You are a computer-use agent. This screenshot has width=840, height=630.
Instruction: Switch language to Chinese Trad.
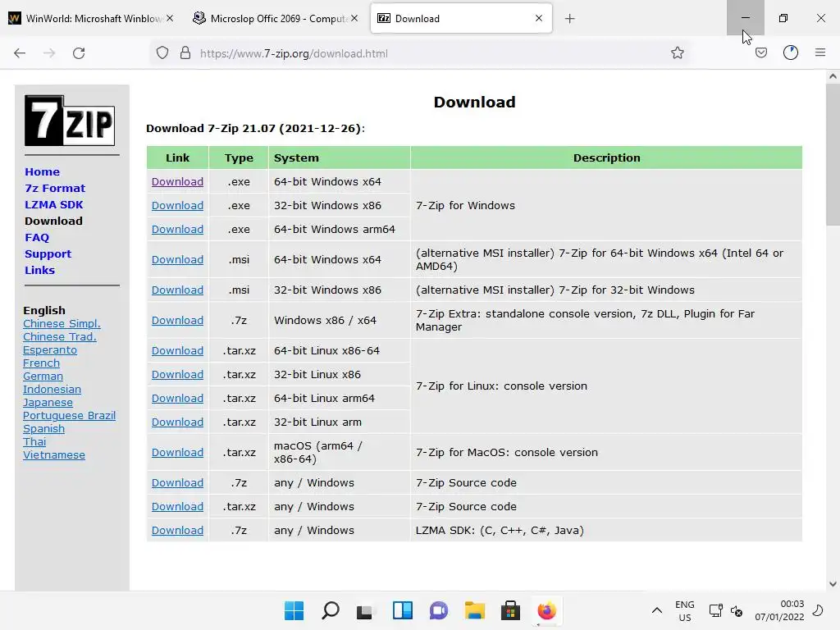coord(59,337)
